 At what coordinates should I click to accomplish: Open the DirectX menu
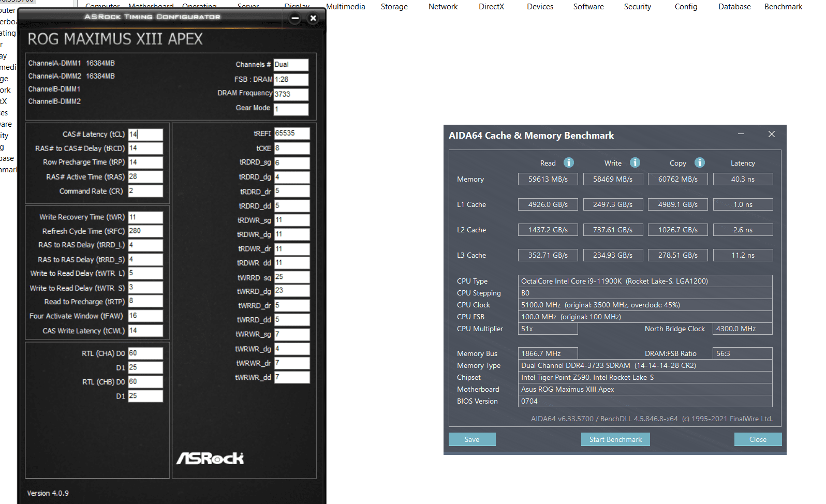point(491,7)
